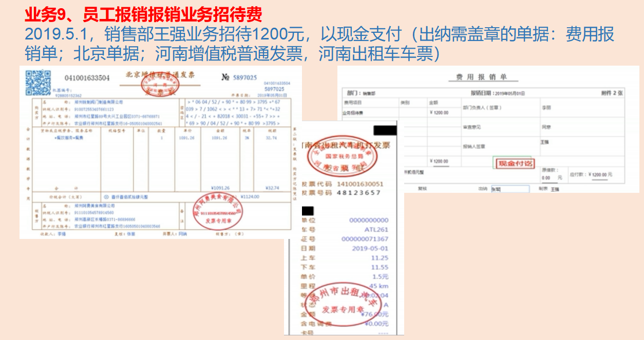Click the ¥1124.00 price-and-tax total
Image resolution: width=644 pixels, height=340 pixels.
point(249,196)
